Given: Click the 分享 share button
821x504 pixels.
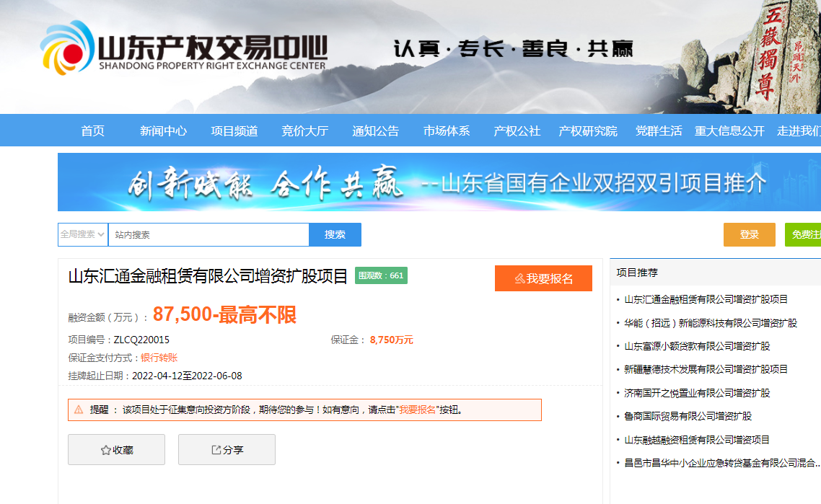Looking at the screenshot, I should tap(227, 450).
